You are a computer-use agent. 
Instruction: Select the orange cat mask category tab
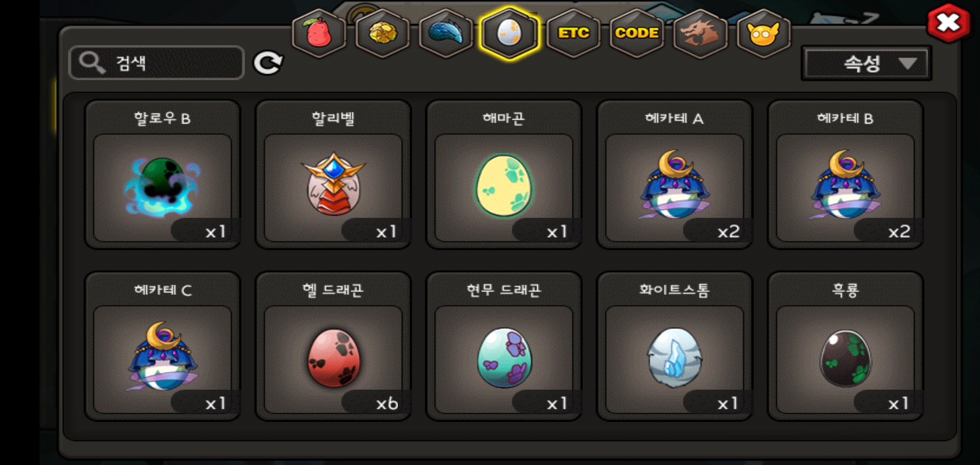pyautogui.click(x=764, y=33)
